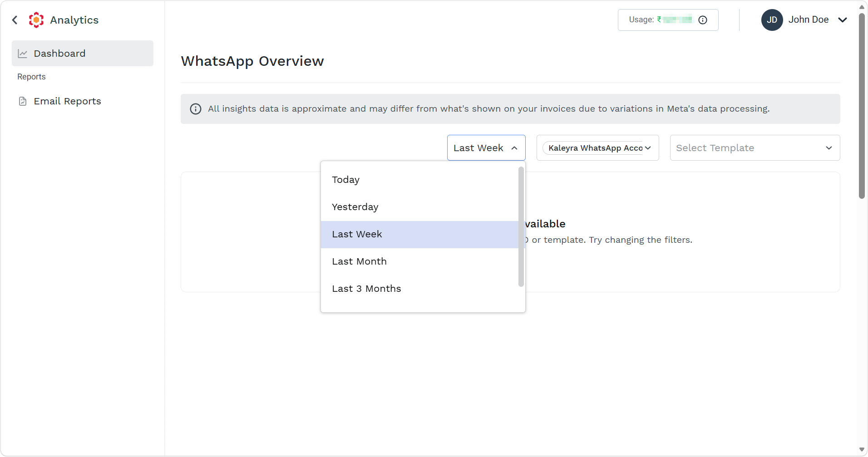Image resolution: width=868 pixels, height=457 pixels.
Task: Click the 'Try changing the filters' message
Action: click(640, 240)
